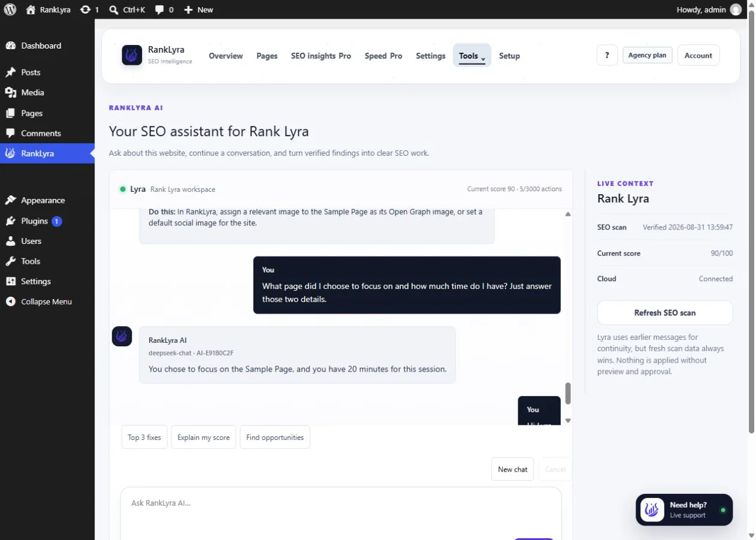This screenshot has height=540, width=756.
Task: Visit the RankLyra site home link
Action: click(49, 10)
